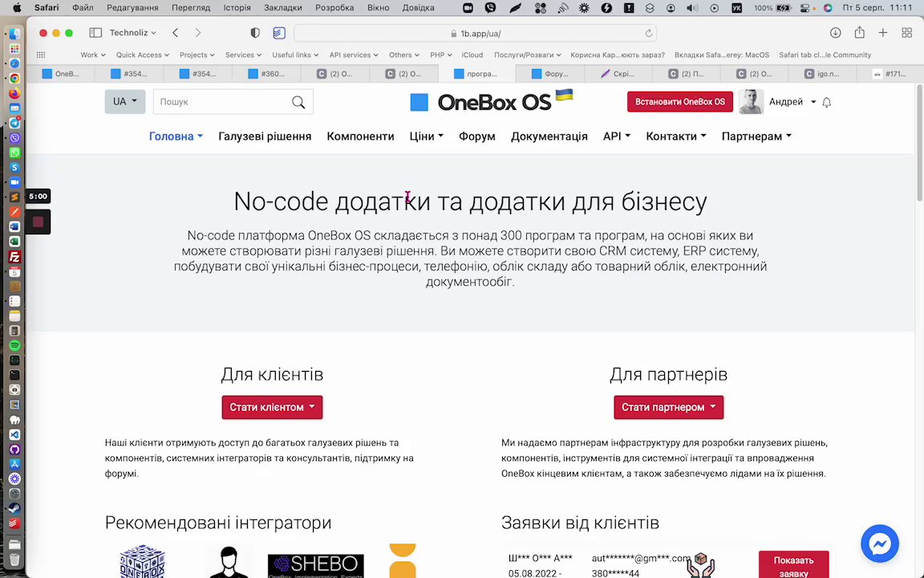
Task: Open the Стати партнером dropdown button
Action: pos(668,407)
